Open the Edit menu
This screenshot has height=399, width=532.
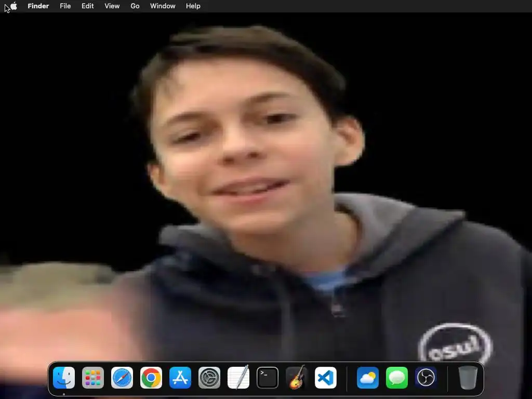pos(87,6)
